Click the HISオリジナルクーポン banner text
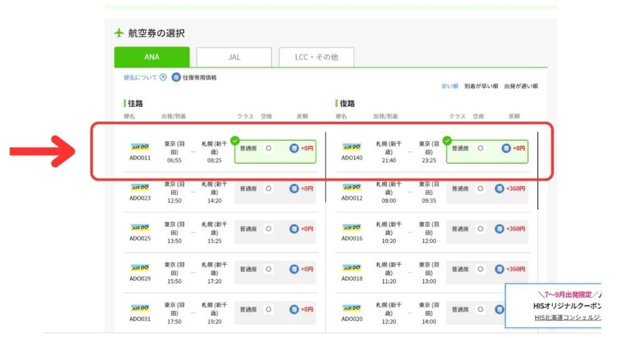Screen dimensions: 644x338 click(567, 305)
